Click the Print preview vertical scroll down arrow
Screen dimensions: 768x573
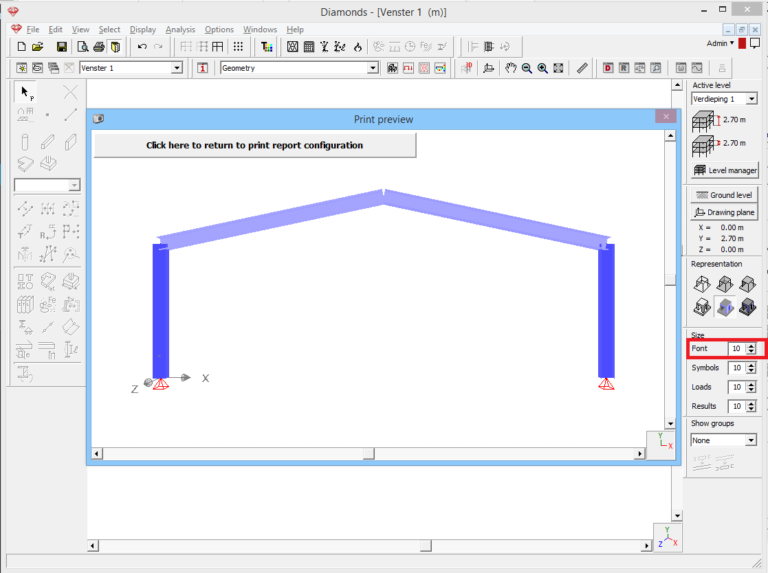(x=670, y=424)
